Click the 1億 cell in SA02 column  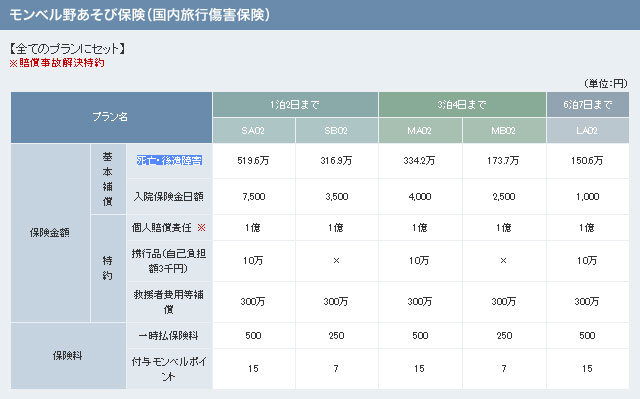pos(253,228)
